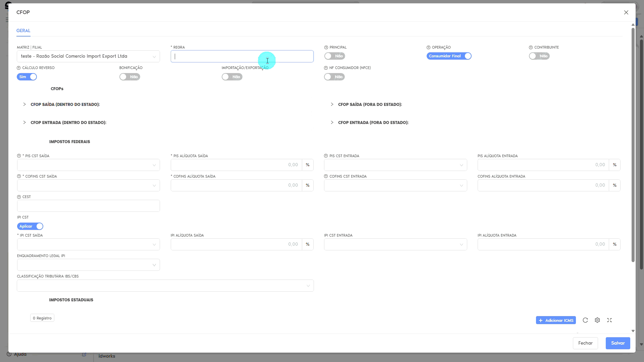The height and width of the screenshot is (362, 644).
Task: Toggle the Operação Consumidor Final switch
Action: point(449,56)
